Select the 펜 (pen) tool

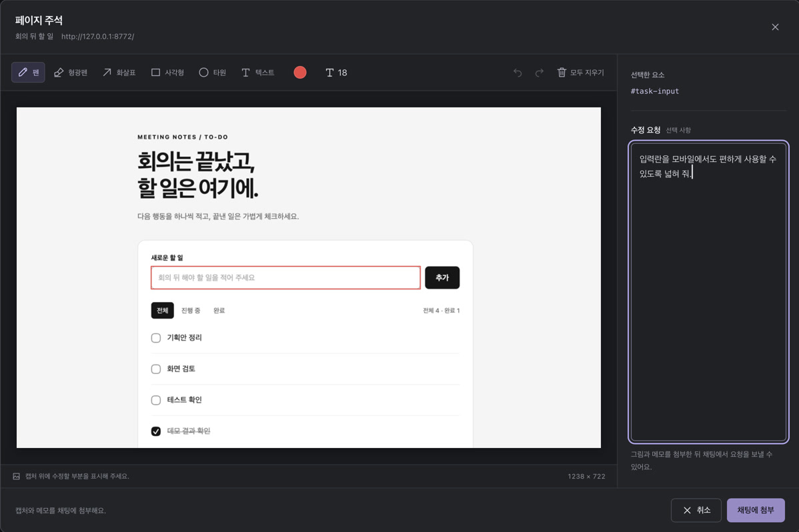pos(29,73)
